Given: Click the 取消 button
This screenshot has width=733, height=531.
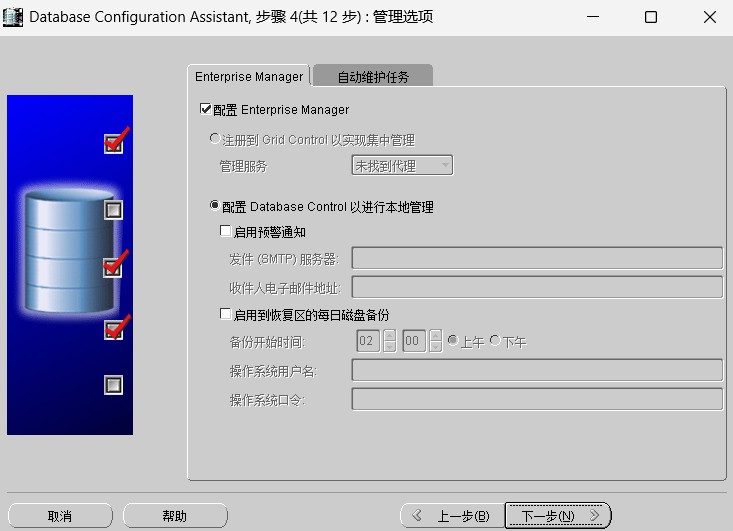Looking at the screenshot, I should 60,516.
